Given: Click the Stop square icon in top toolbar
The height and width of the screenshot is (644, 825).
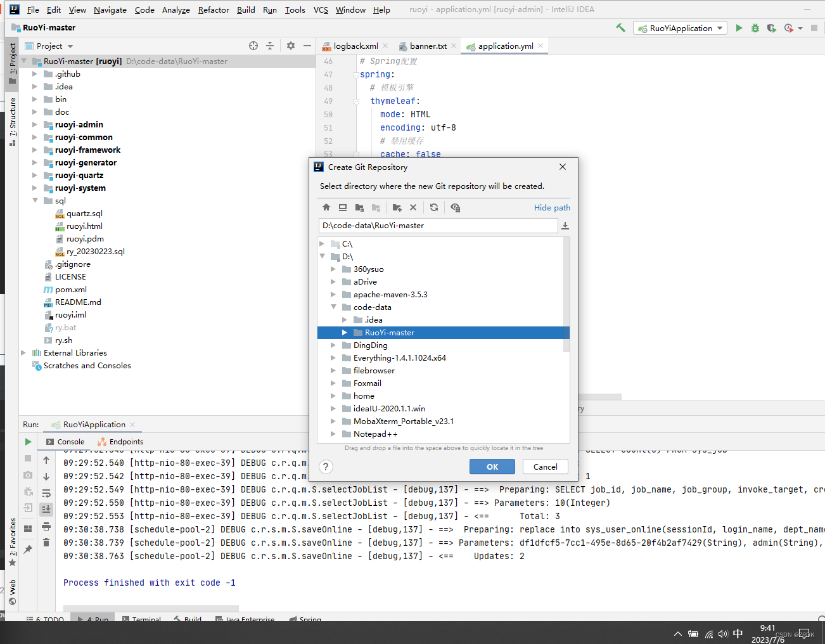Looking at the screenshot, I should point(814,28).
